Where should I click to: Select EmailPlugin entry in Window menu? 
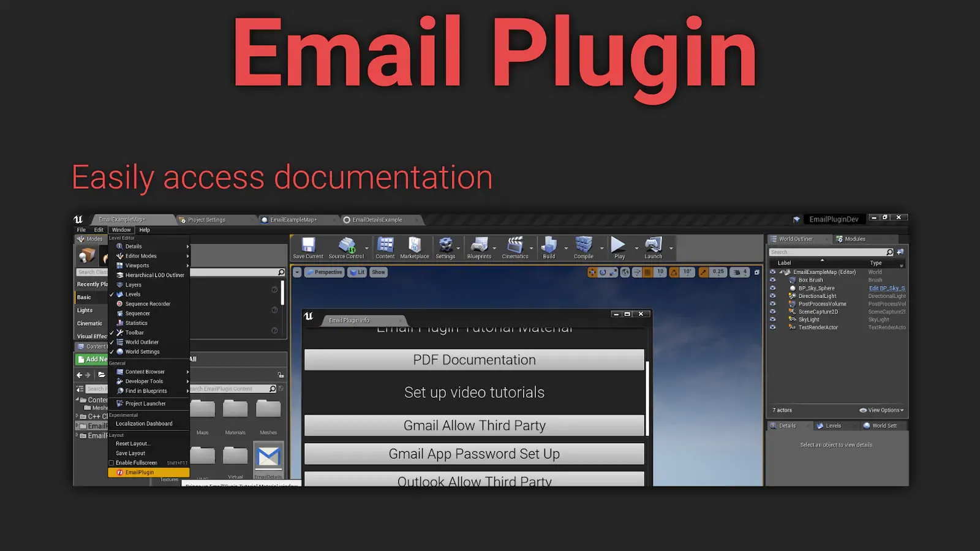pos(149,473)
